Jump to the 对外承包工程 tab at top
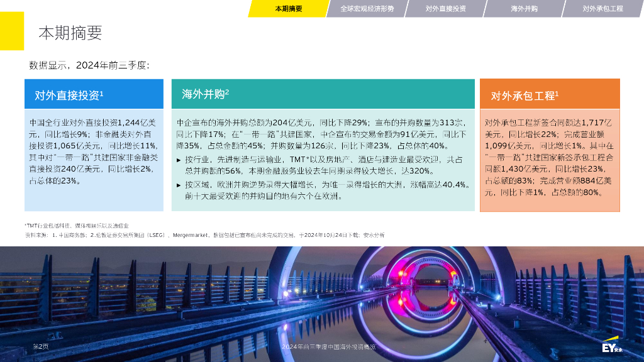 (x=602, y=9)
